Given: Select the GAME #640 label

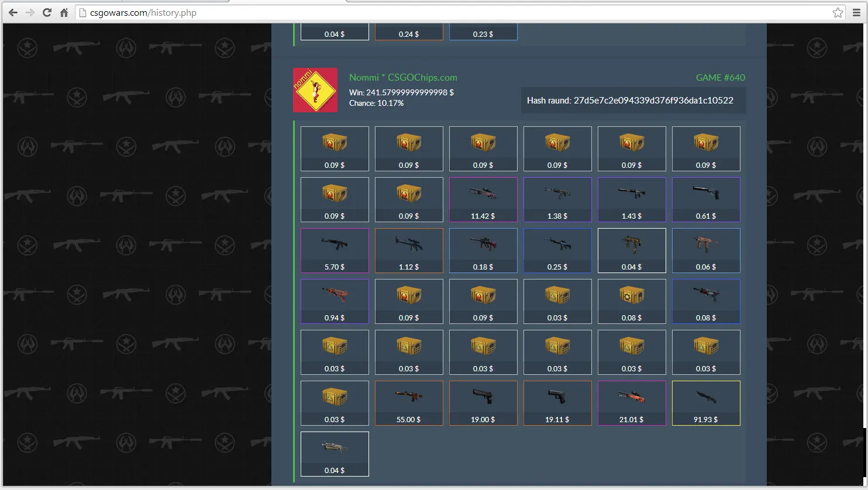Looking at the screenshot, I should coord(720,77).
